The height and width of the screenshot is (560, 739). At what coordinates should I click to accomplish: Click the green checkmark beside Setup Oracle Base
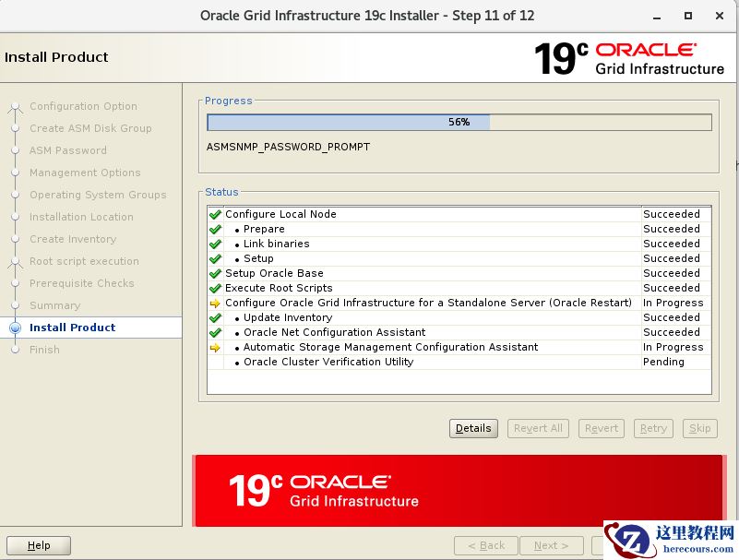point(215,273)
